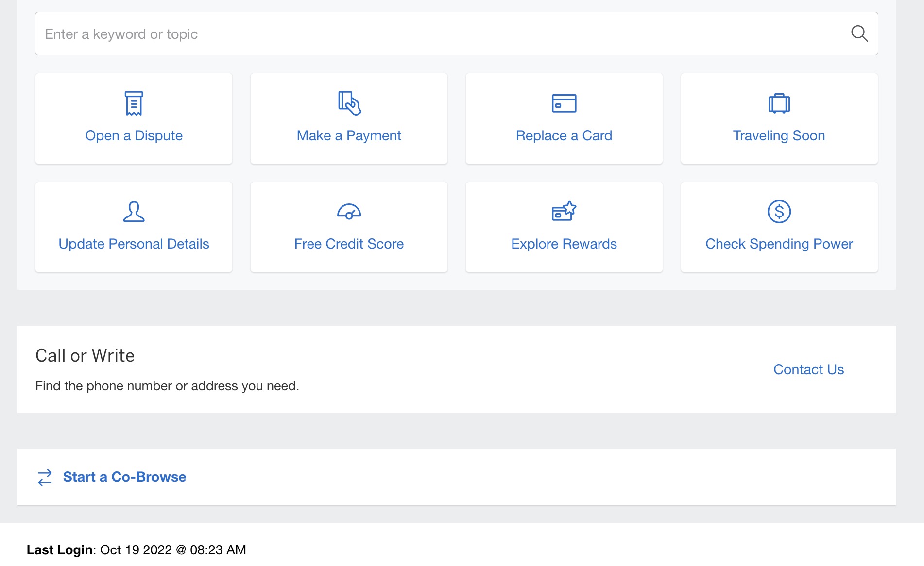Click the card-in-hand payment icon
Image resolution: width=924 pixels, height=566 pixels.
click(x=349, y=103)
